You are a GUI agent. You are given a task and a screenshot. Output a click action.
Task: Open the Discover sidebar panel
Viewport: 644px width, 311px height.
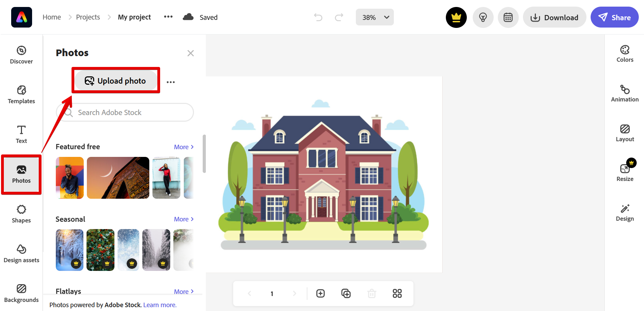click(x=21, y=55)
